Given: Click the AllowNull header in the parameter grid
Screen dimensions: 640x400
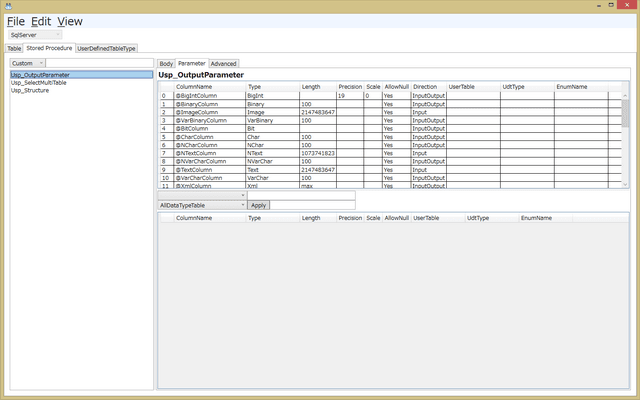Looking at the screenshot, I should [396, 87].
